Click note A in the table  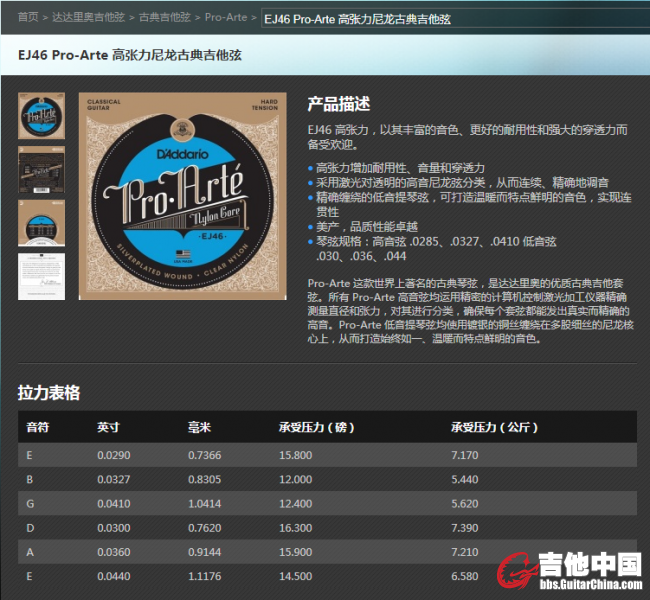30,552
